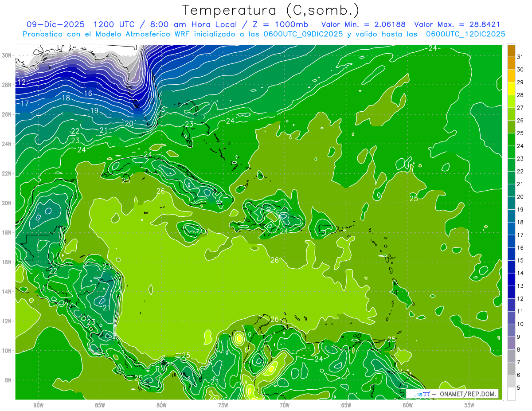The height and width of the screenshot is (411, 532).
Task: Click the '30N' latitude axis label
Action: click(7, 55)
